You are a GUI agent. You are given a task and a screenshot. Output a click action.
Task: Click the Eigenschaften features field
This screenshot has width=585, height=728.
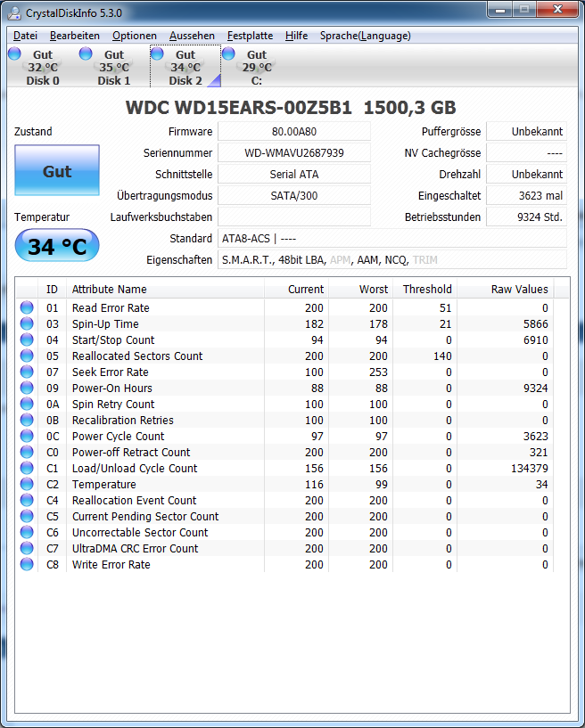point(392,259)
